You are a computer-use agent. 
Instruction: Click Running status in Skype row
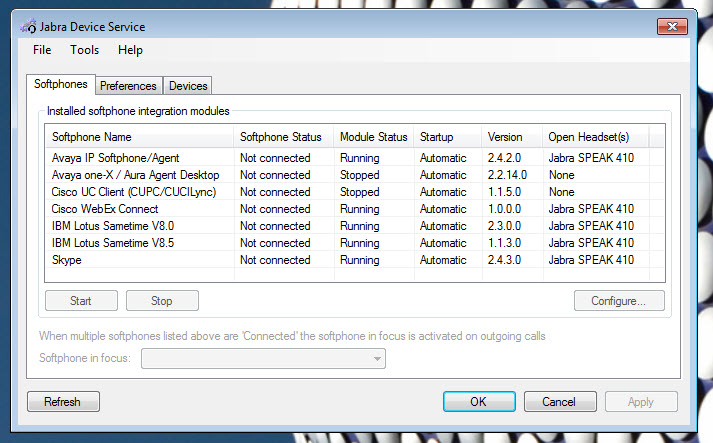[360, 260]
